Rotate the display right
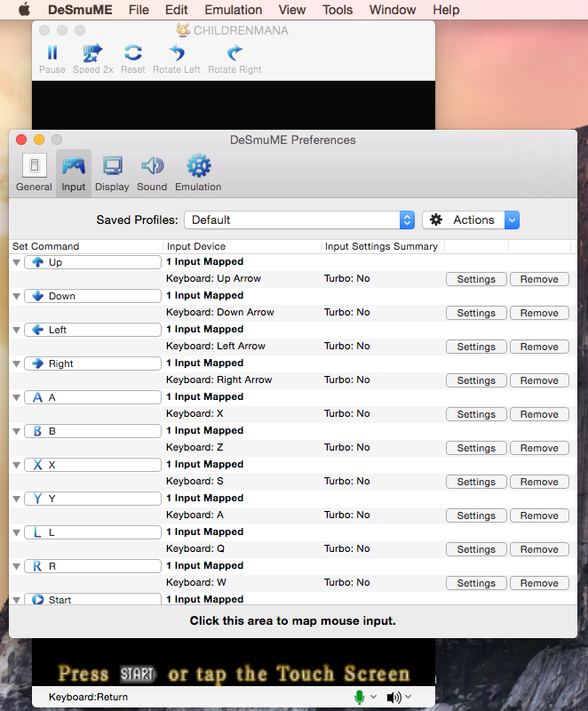Viewport: 588px width, 711px height. 234,59
